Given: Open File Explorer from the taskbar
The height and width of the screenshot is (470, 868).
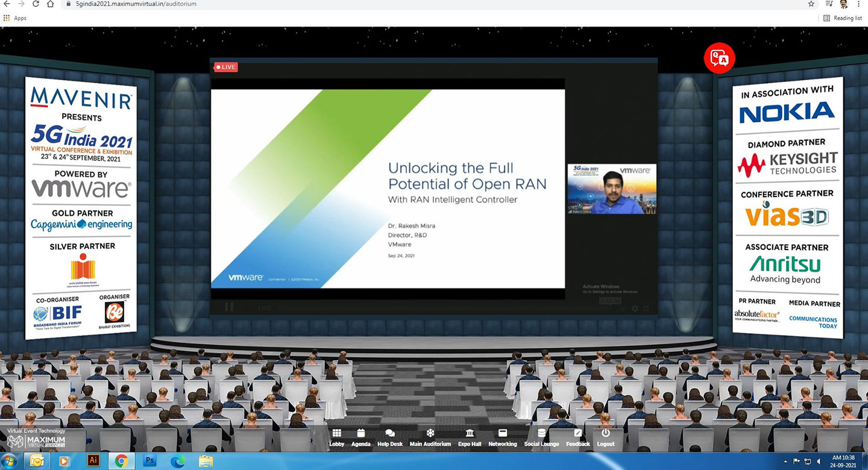Looking at the screenshot, I should click(206, 461).
